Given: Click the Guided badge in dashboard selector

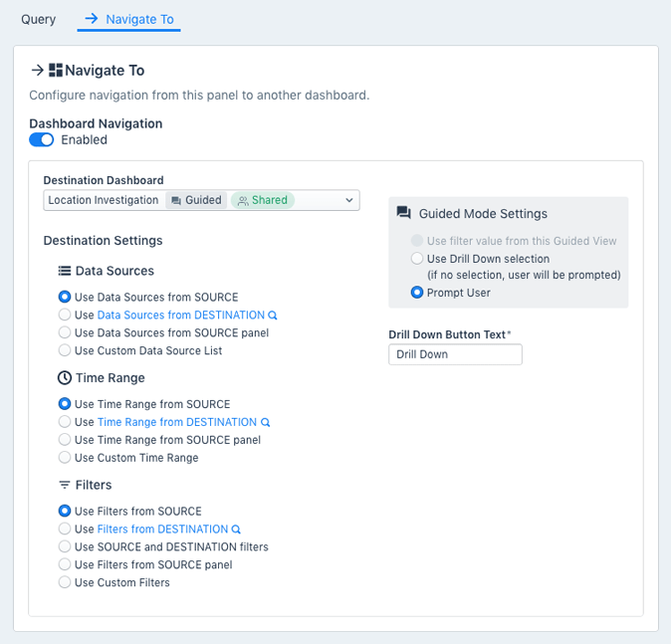Looking at the screenshot, I should pos(196,200).
